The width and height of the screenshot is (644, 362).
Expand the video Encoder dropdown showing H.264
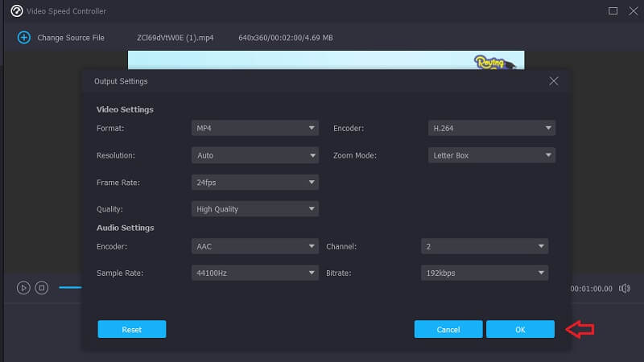click(491, 128)
